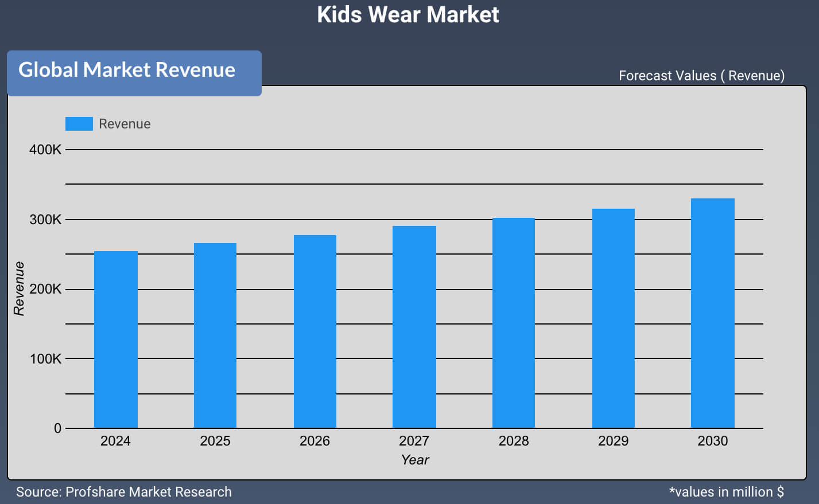Click the Kids Wear Market title
This screenshot has width=819, height=504.
408,14
